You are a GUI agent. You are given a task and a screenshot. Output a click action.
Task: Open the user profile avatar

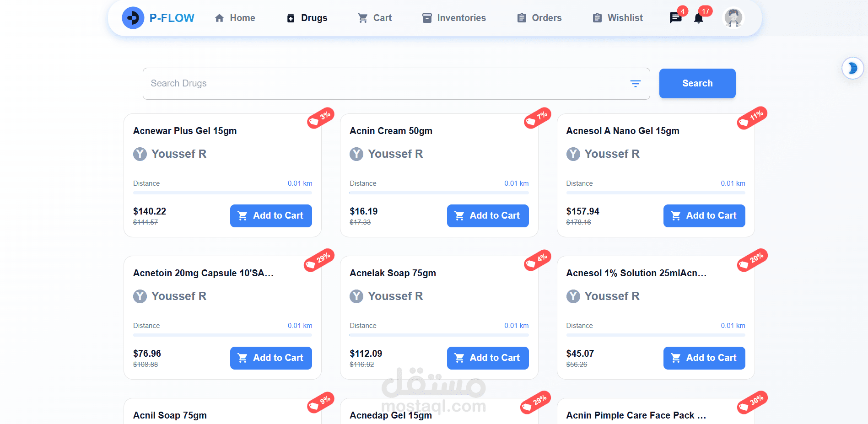coord(733,18)
